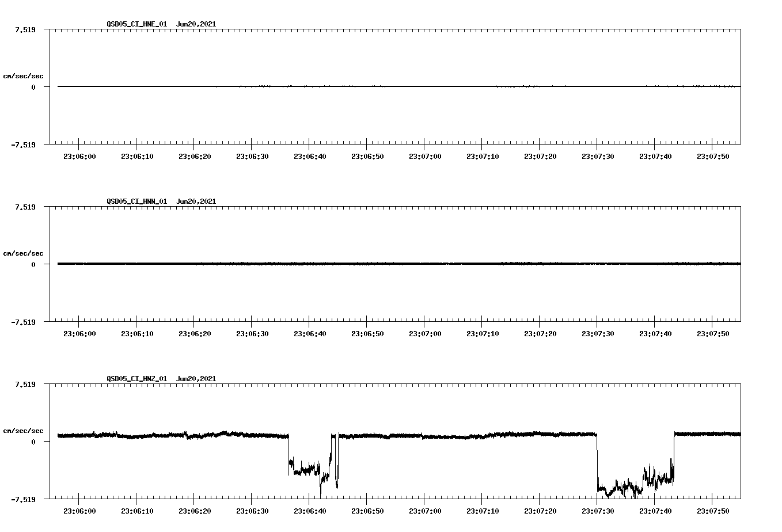This screenshot has height=532, width=782.
Task: Click 23:06:10 time label under HNN plot
Action: click(x=137, y=334)
